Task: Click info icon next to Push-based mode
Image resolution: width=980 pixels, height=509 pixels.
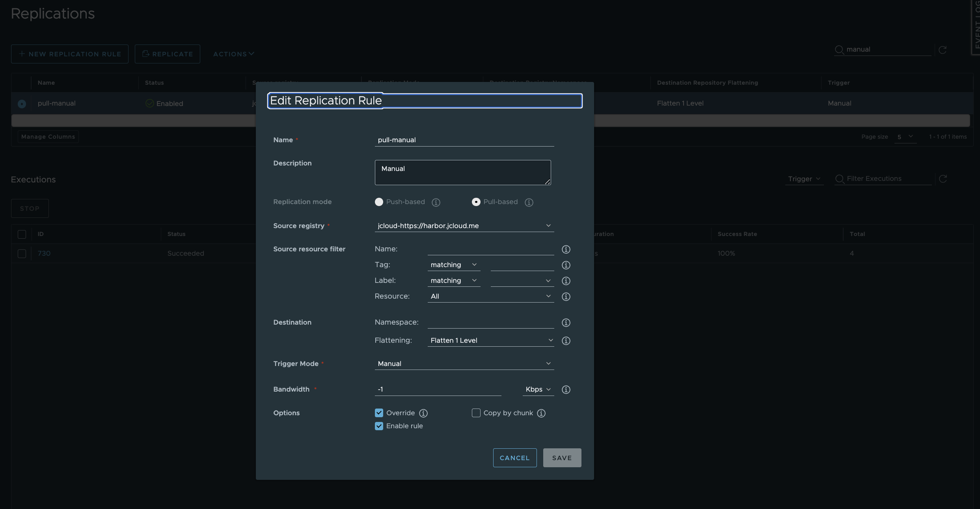Action: click(x=436, y=202)
